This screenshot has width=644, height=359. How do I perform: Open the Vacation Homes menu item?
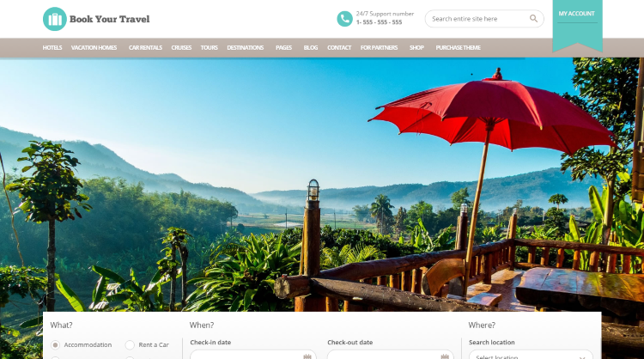[x=94, y=47]
